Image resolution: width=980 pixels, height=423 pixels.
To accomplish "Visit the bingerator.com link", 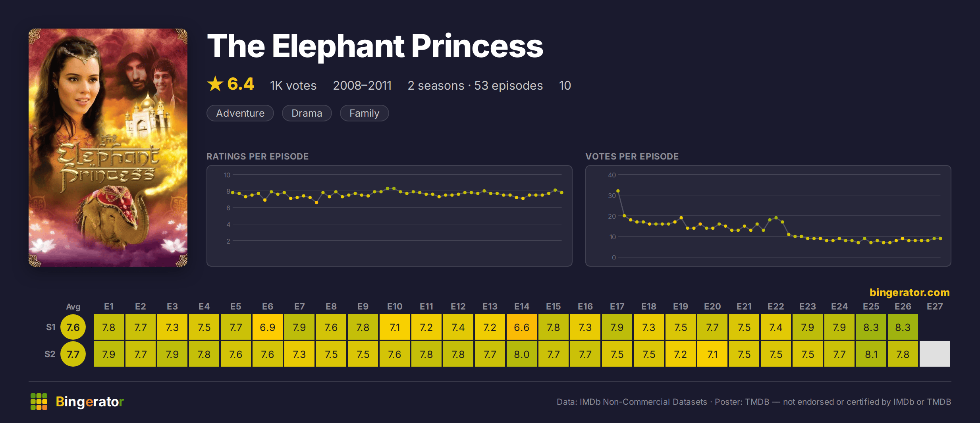I will [909, 292].
